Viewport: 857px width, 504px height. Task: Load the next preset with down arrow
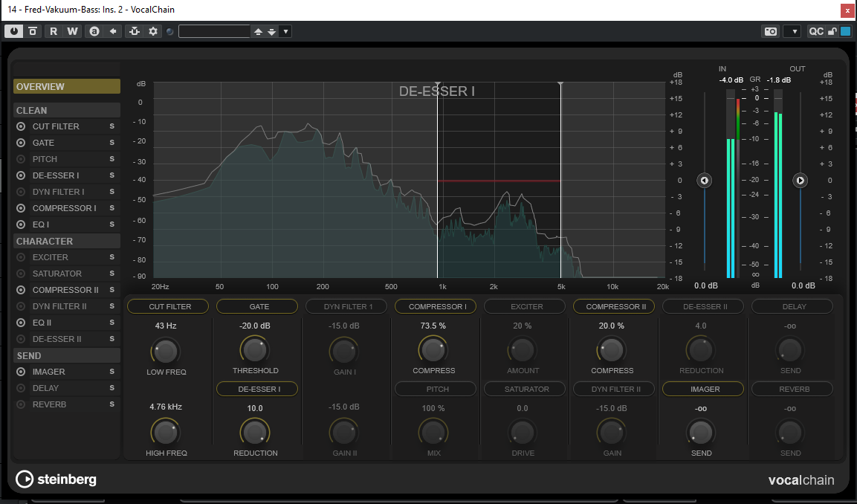click(272, 31)
